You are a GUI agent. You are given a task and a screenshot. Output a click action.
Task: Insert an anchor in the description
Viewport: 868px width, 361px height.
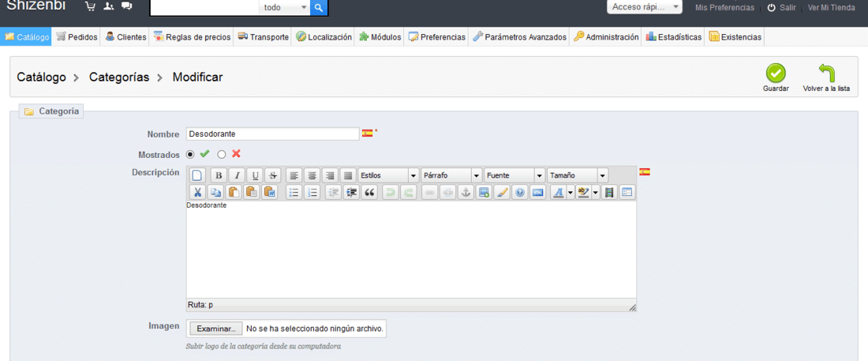(466, 193)
